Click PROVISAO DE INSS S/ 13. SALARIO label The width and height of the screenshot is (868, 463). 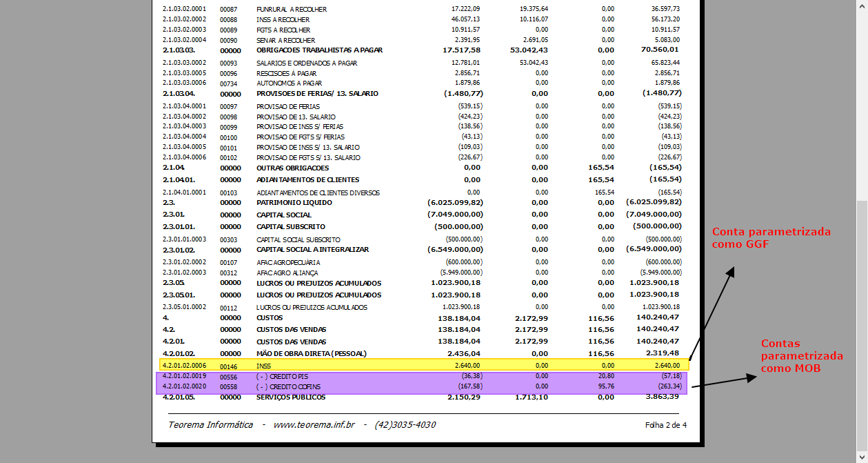pos(308,148)
